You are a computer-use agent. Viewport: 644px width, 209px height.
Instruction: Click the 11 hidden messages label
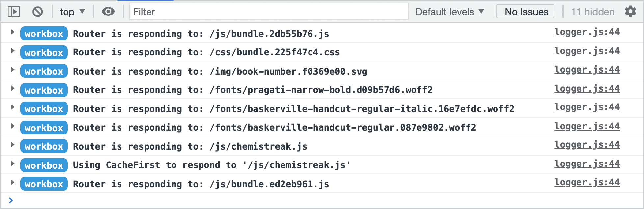pyautogui.click(x=592, y=12)
